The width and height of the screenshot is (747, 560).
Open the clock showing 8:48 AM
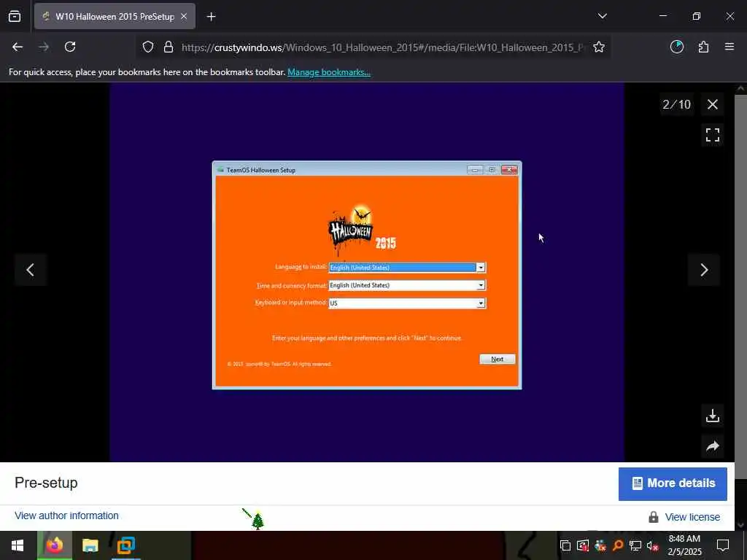tap(684, 545)
